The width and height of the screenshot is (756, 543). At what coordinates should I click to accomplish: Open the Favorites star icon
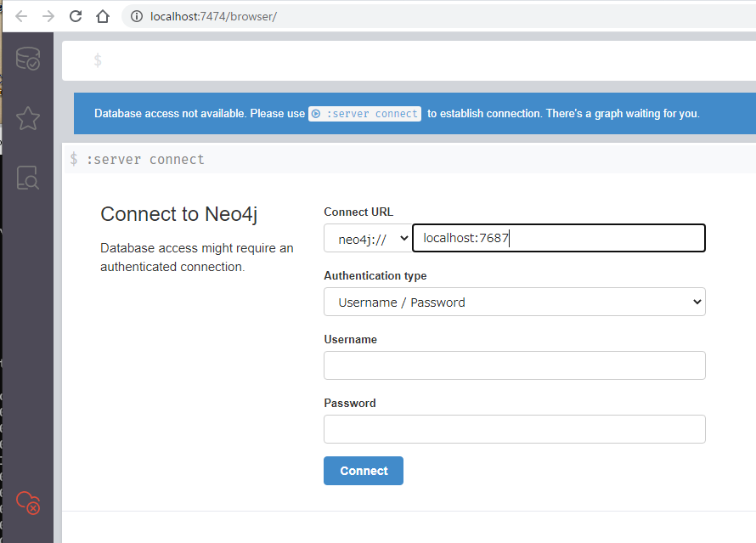point(28,118)
